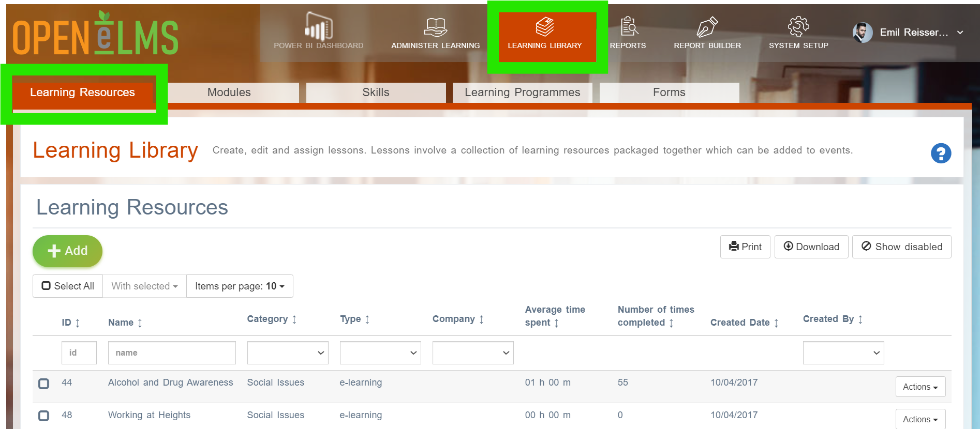Switch to the Modules tab

pyautogui.click(x=229, y=93)
